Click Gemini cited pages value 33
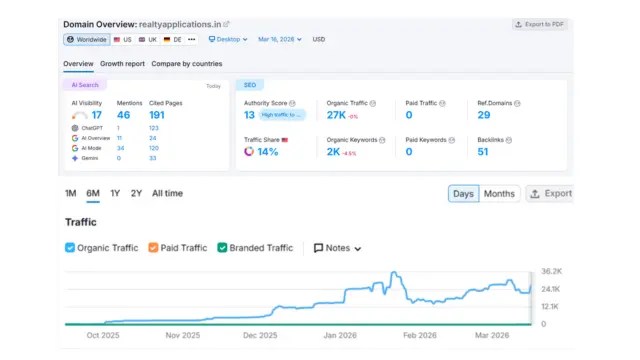 click(x=152, y=158)
